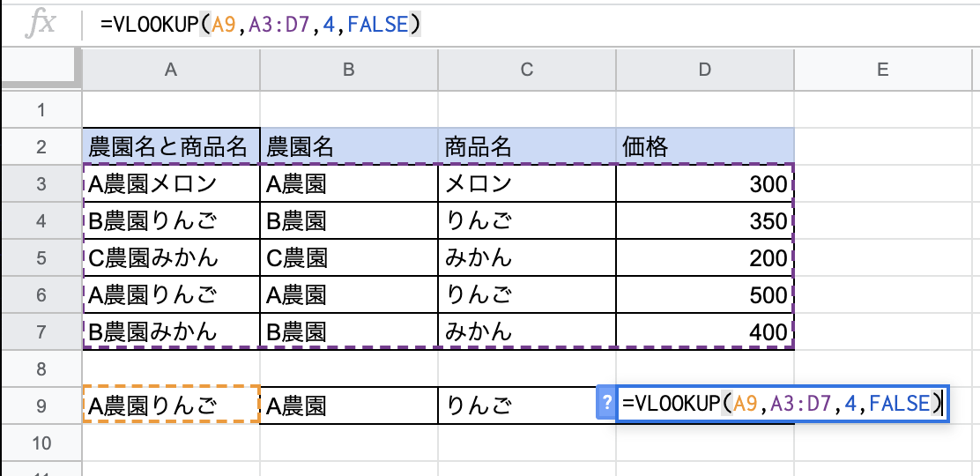The image size is (980, 476).
Task: Select column E header
Action: 882,70
